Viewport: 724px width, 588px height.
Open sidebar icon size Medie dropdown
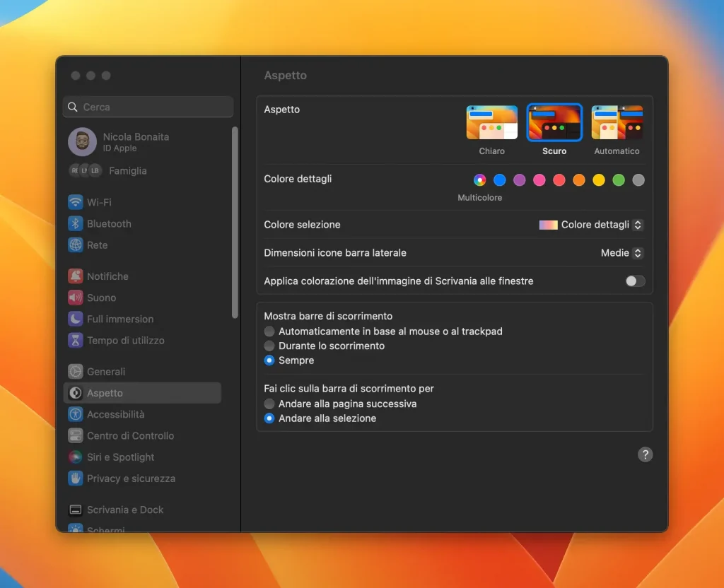coord(621,253)
